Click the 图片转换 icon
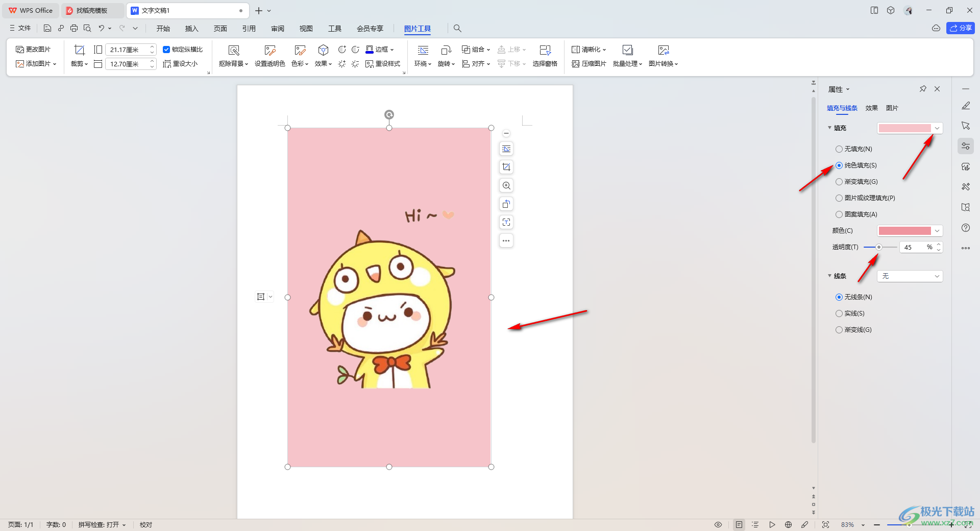This screenshot has height=531, width=980. 664,50
